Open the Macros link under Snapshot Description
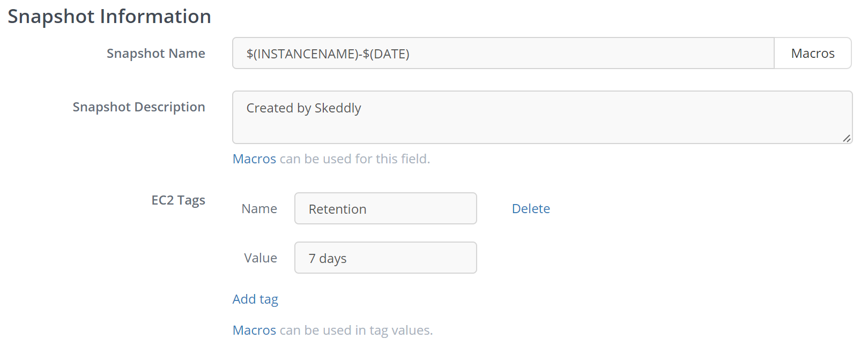The image size is (868, 354). [x=254, y=159]
